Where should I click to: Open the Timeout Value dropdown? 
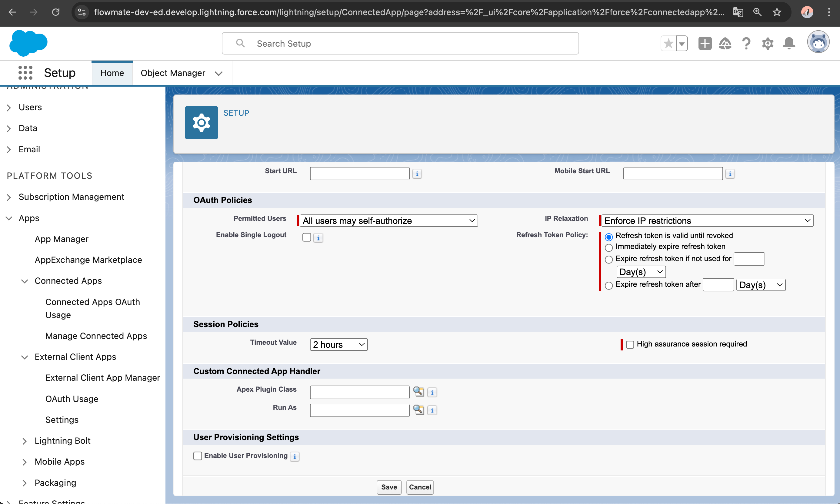tap(338, 344)
